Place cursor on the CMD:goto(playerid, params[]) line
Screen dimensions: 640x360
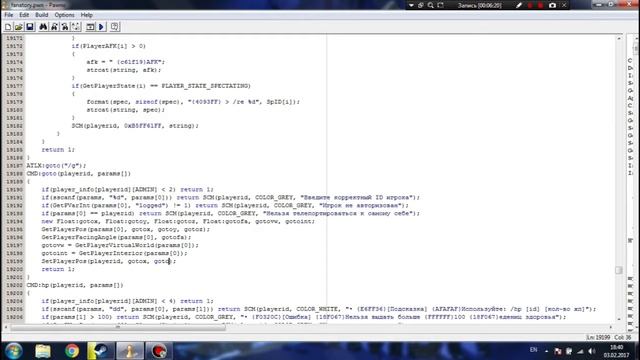coord(78,173)
